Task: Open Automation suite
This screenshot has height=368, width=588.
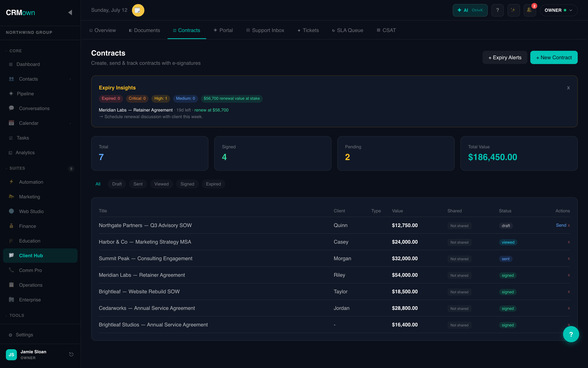Action: click(40, 182)
